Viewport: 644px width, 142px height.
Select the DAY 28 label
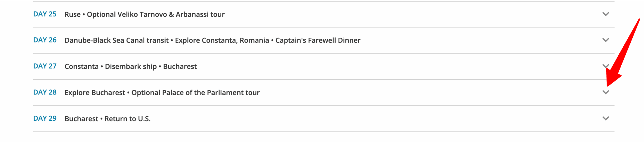[x=45, y=92]
